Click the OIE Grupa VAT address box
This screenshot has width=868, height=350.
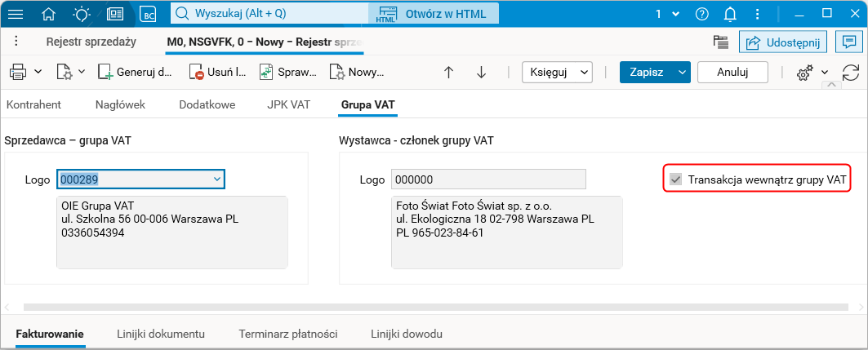tap(172, 233)
